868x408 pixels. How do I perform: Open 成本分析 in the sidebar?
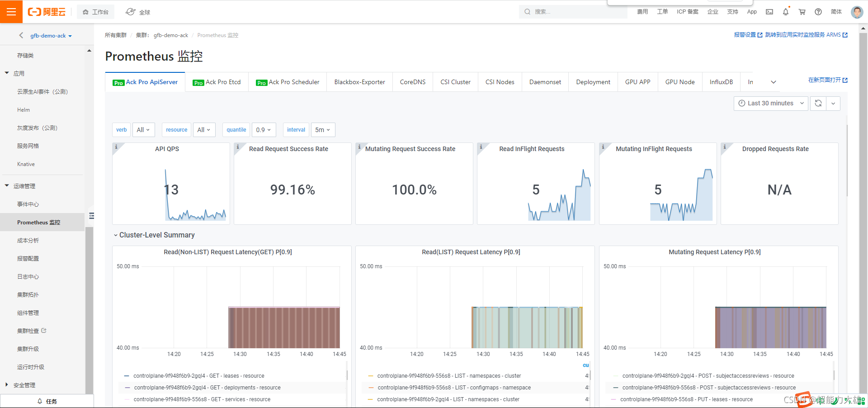coord(28,241)
